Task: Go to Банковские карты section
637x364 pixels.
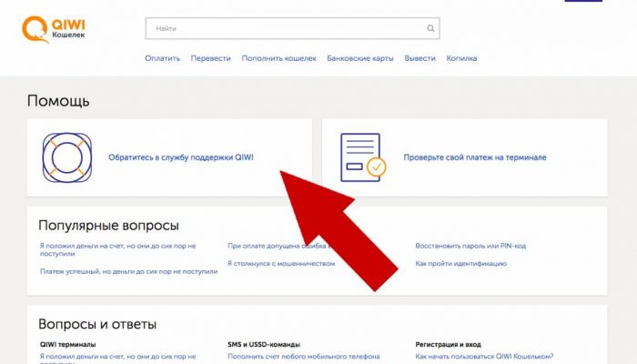Action: pos(360,58)
